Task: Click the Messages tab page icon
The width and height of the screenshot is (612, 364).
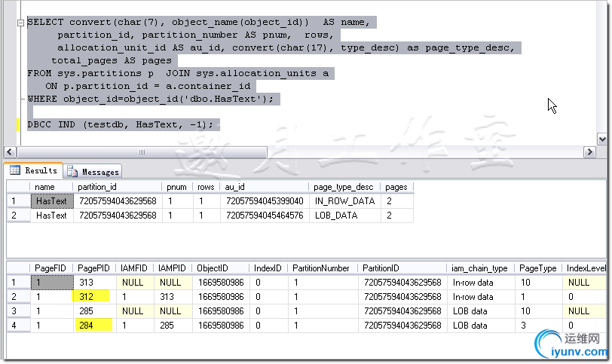Action: (72, 172)
